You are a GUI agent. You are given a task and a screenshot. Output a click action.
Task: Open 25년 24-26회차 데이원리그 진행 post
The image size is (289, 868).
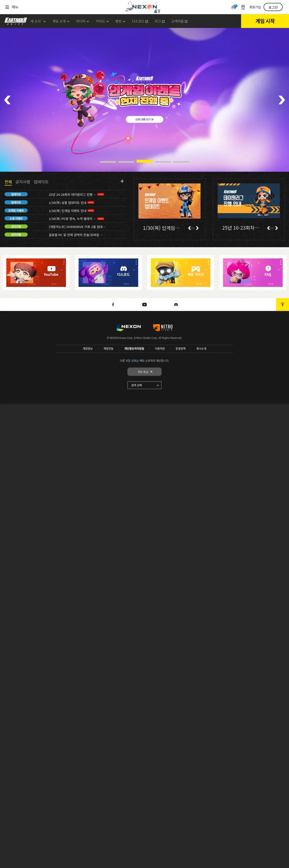point(72,194)
